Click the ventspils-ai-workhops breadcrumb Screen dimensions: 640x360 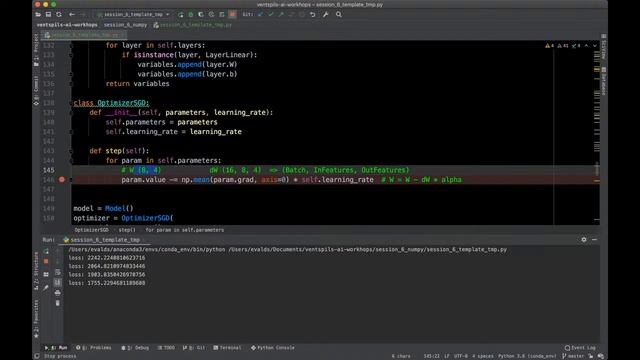click(67, 25)
